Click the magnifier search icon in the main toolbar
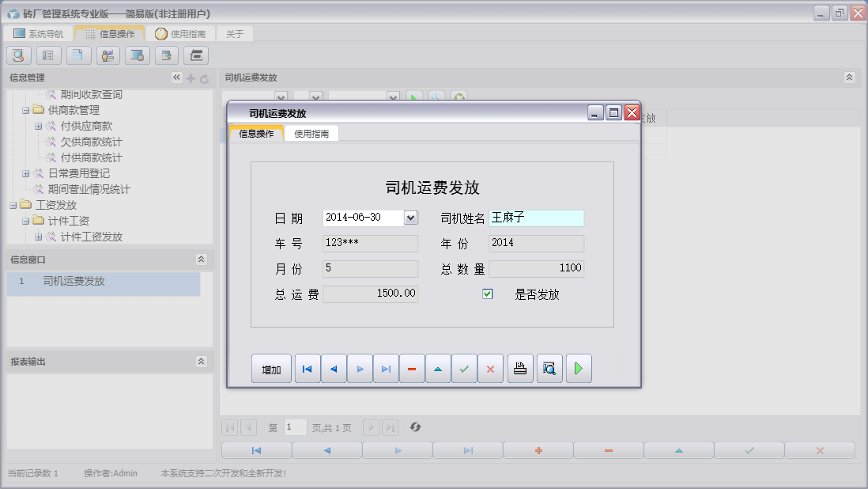The image size is (868, 489). click(19, 55)
